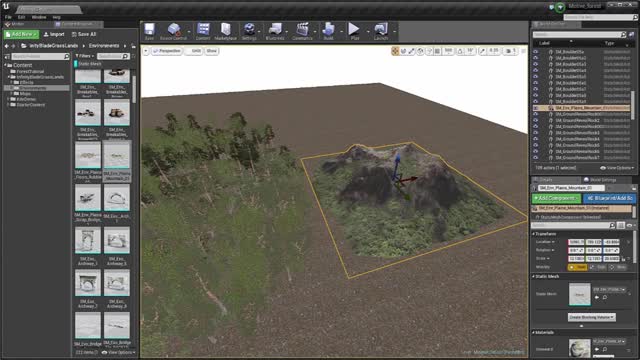Start Play in the editor
This screenshot has height=360, width=640.
pos(354,31)
